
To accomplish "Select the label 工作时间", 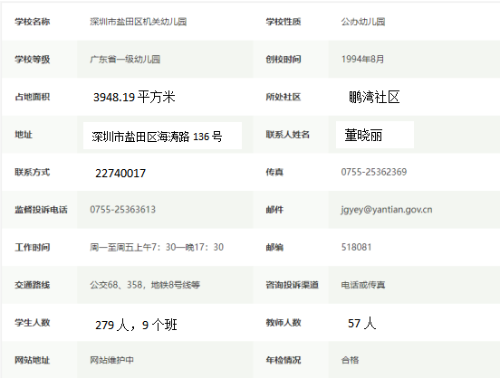I will (32, 248).
